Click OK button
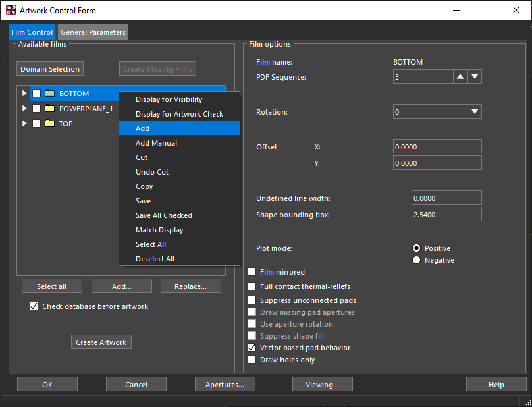Viewport: 532px width, 407px height. tap(47, 384)
